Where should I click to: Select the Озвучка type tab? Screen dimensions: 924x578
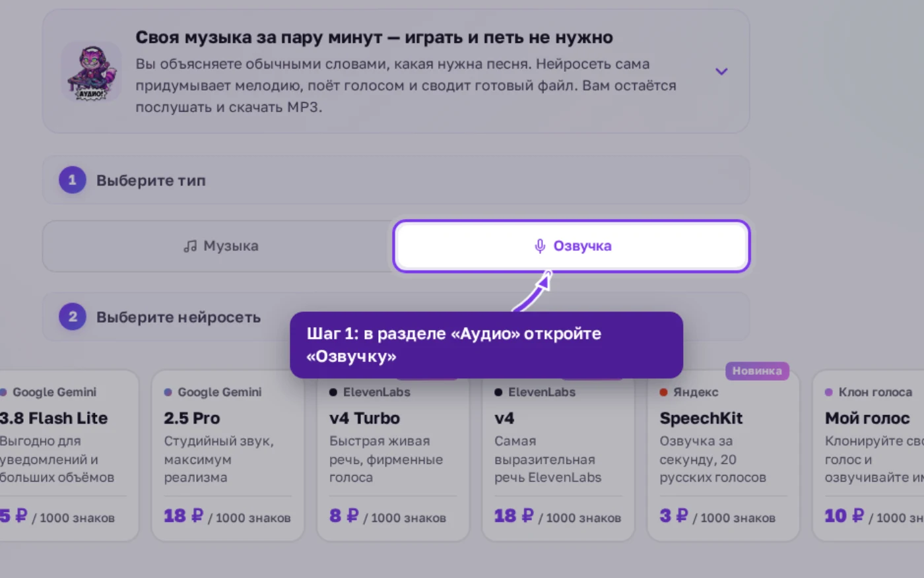572,246
